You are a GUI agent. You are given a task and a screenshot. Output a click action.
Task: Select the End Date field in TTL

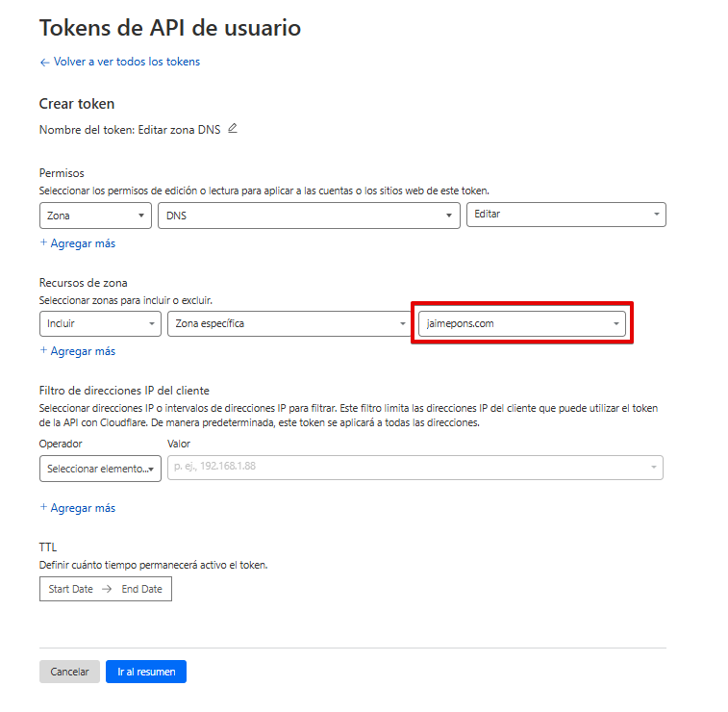[x=141, y=589]
